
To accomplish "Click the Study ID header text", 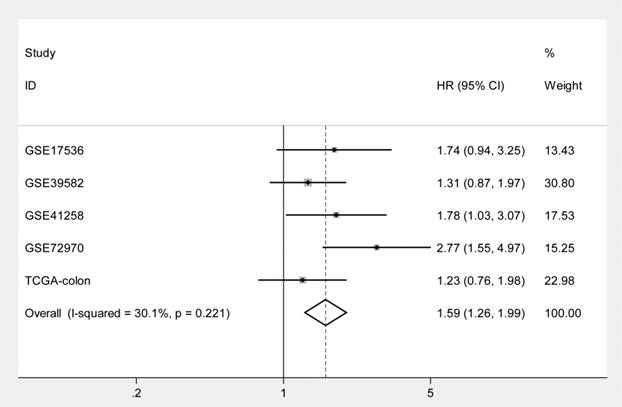I will (x=40, y=53).
